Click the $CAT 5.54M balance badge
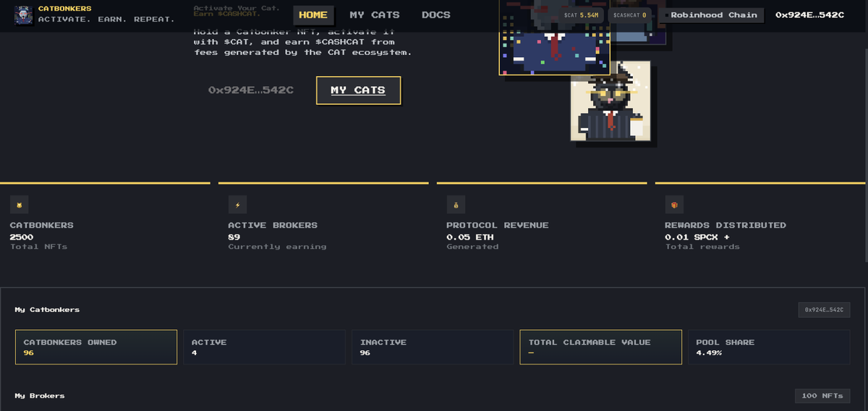Screen dimensions: 868x411 point(582,14)
